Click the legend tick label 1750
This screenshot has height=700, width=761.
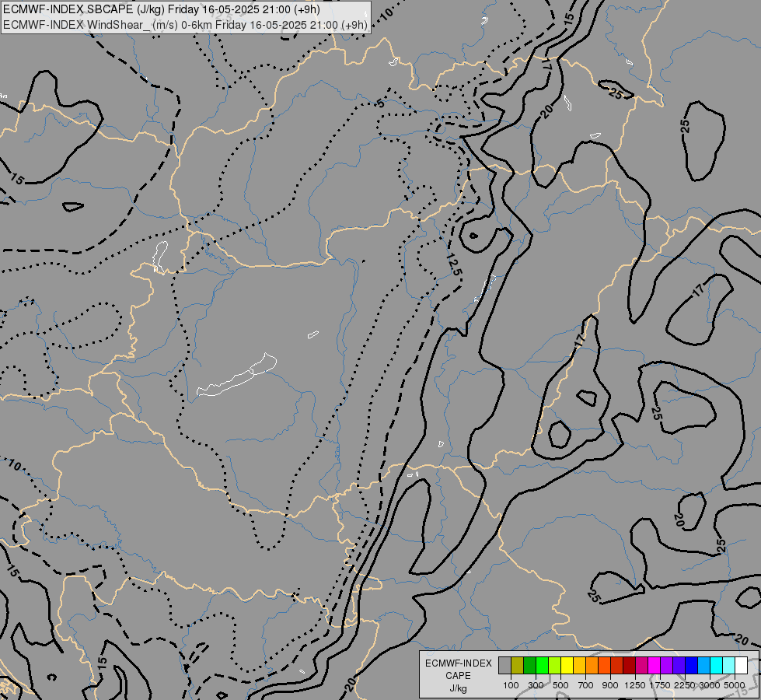[x=660, y=685]
